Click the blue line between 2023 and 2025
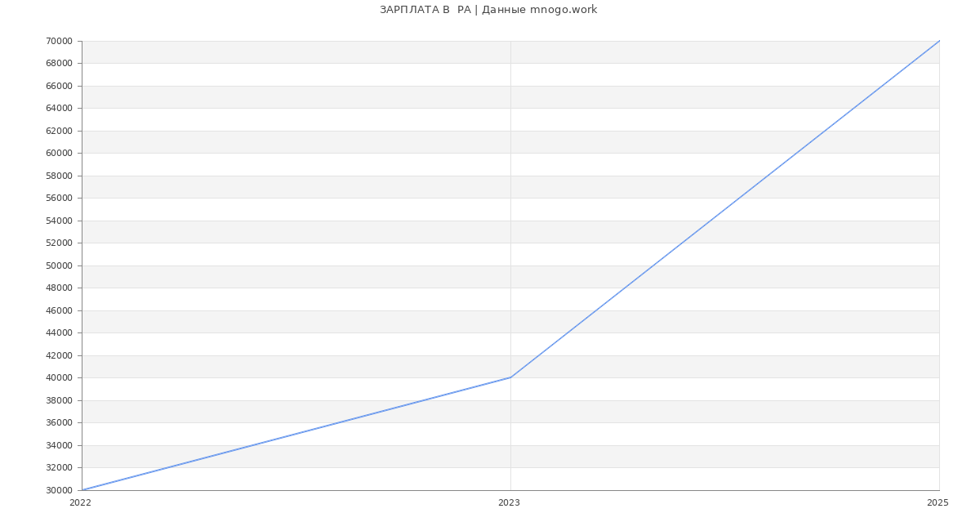Viewport: 980px width, 531px height. coord(725,209)
